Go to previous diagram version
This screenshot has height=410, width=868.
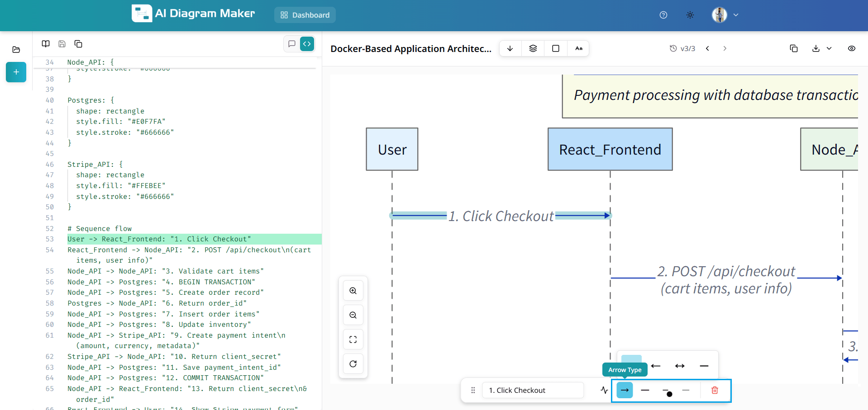707,48
